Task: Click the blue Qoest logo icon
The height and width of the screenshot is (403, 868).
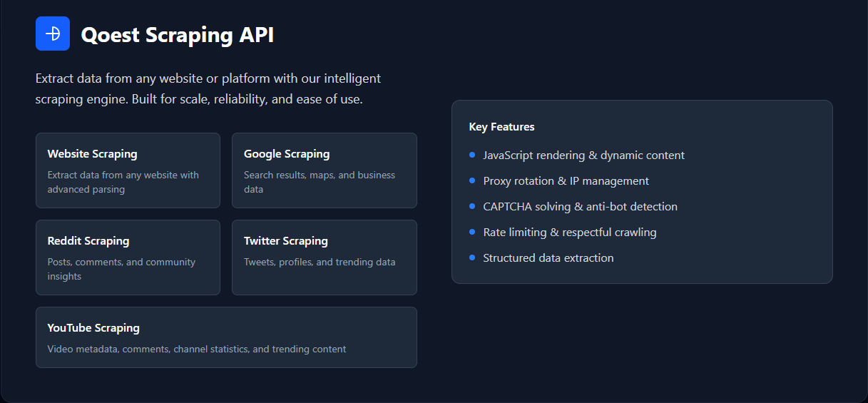Action: tap(53, 34)
